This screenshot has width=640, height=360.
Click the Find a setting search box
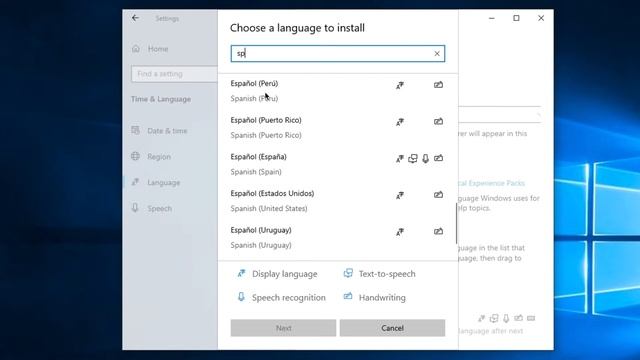(x=174, y=74)
